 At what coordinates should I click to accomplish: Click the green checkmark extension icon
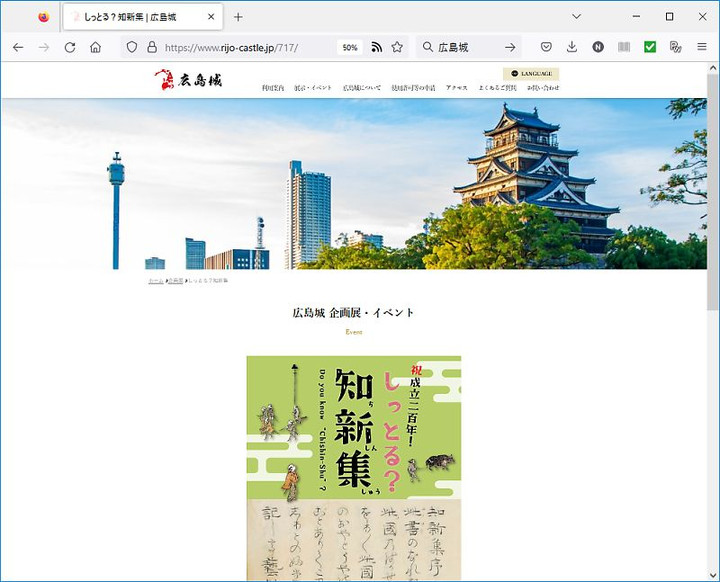click(650, 47)
